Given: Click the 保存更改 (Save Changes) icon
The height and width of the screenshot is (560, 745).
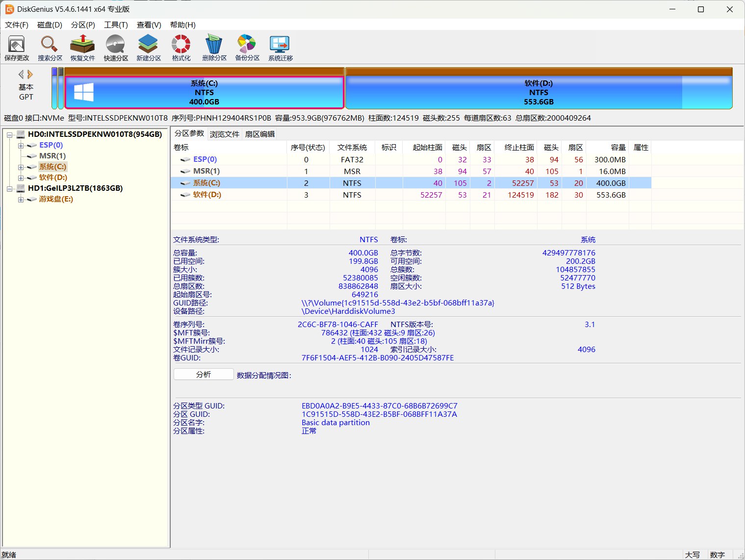Looking at the screenshot, I should [16, 47].
